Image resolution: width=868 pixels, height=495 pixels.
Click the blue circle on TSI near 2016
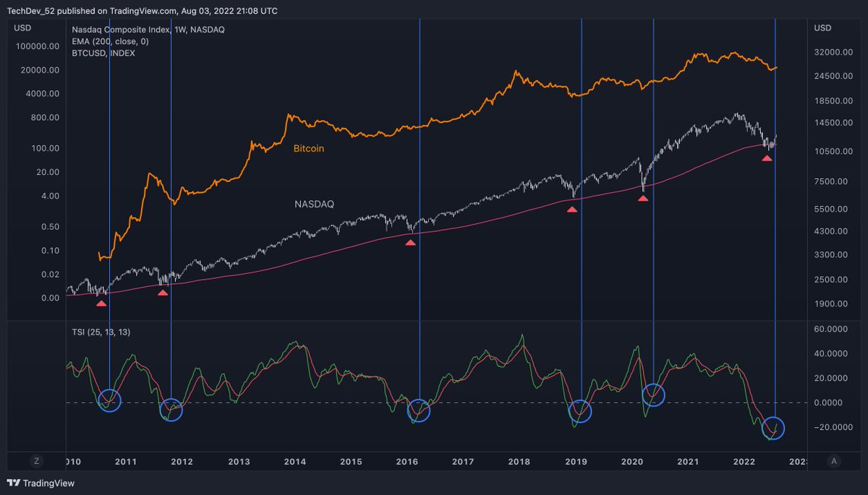click(417, 410)
